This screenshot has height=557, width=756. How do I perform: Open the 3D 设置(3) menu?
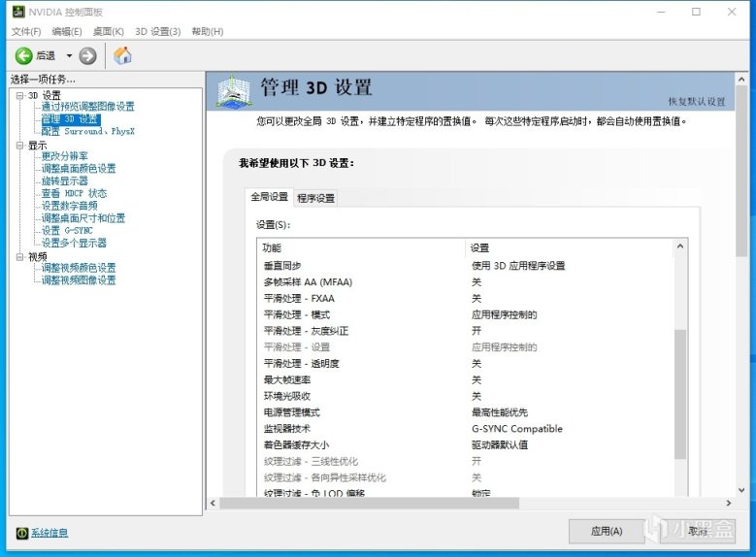157,31
